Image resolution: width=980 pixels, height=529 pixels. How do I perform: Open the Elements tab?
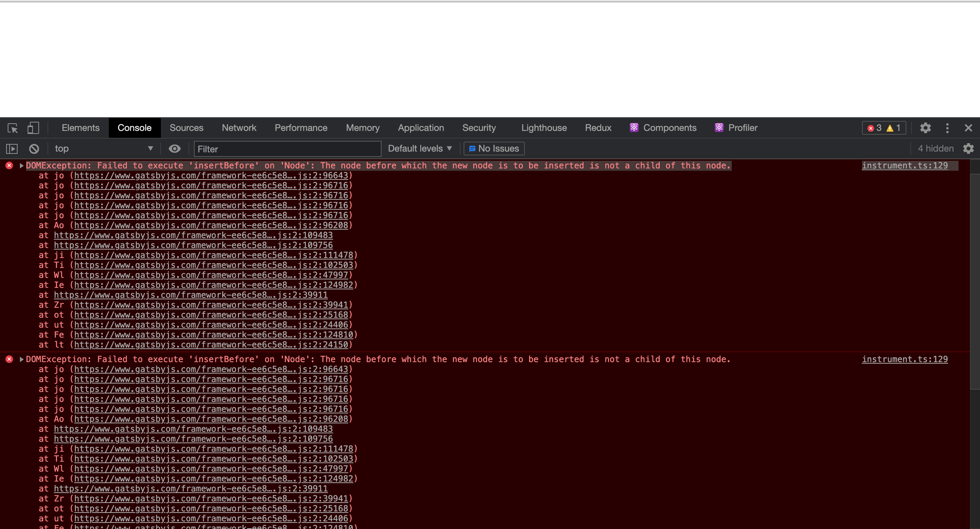tap(80, 128)
